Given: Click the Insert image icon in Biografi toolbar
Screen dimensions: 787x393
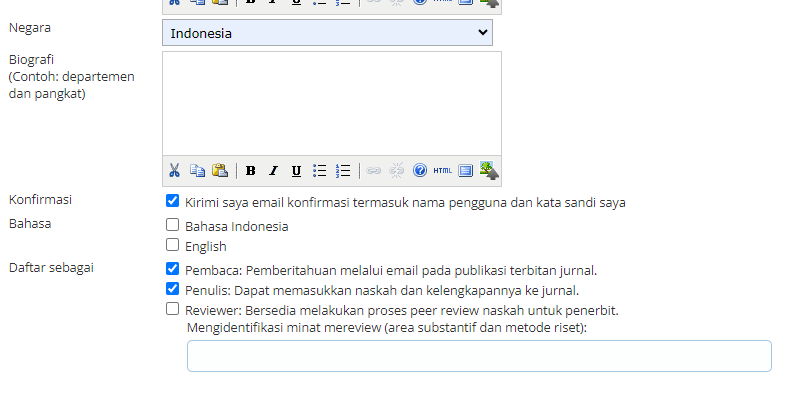Looking at the screenshot, I should (x=489, y=170).
